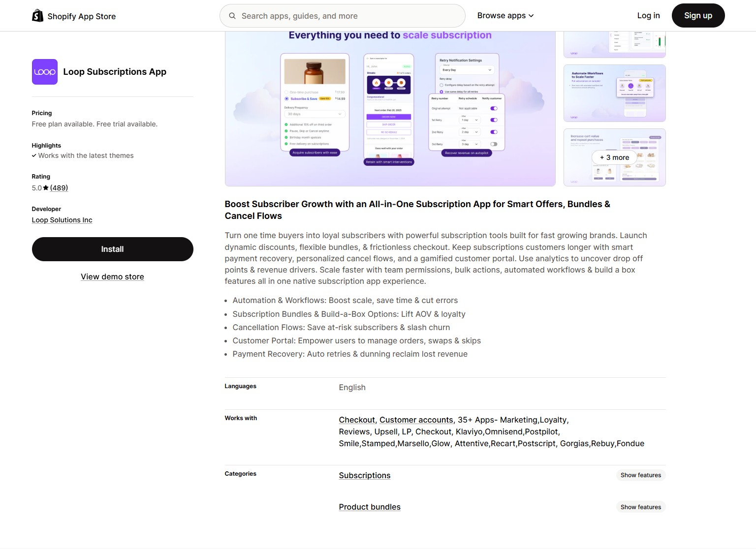Expand features for the Subscriptions category
Image resolution: width=756 pixels, height=549 pixels.
click(x=640, y=475)
